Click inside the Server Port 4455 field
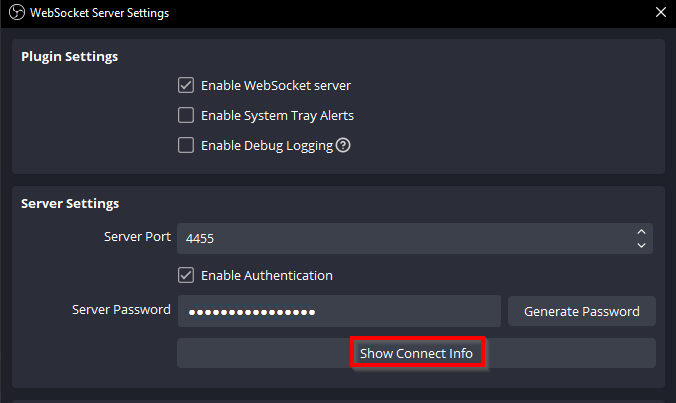 pos(400,238)
